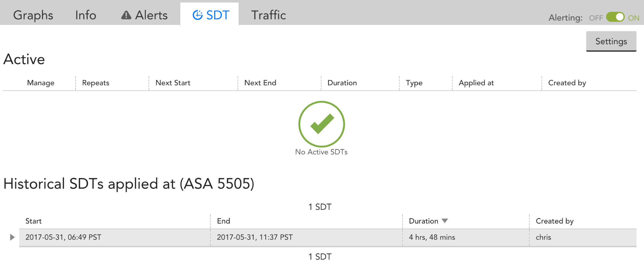Sort Active table by Next End column
Viewport: 644px width, 264px height.
click(x=260, y=83)
